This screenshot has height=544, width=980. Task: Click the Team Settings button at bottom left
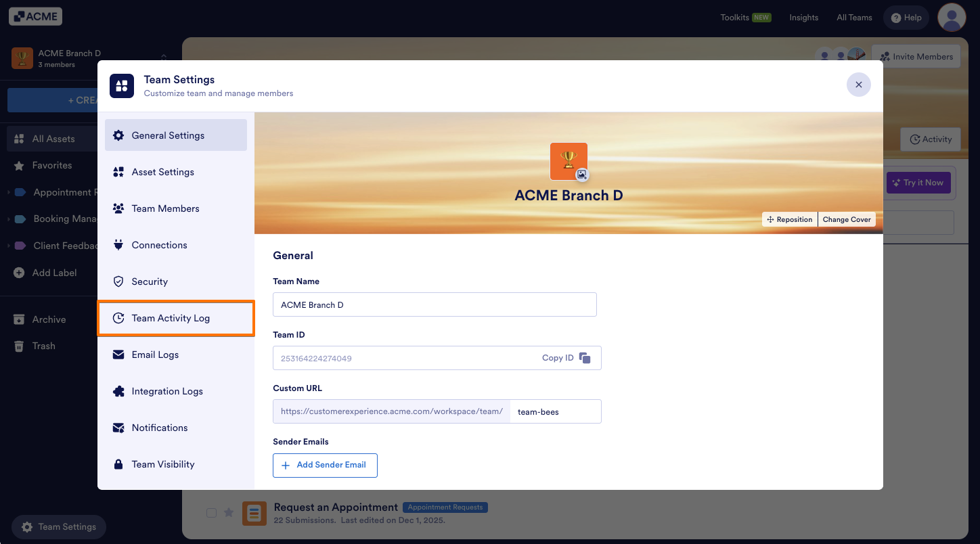click(59, 526)
